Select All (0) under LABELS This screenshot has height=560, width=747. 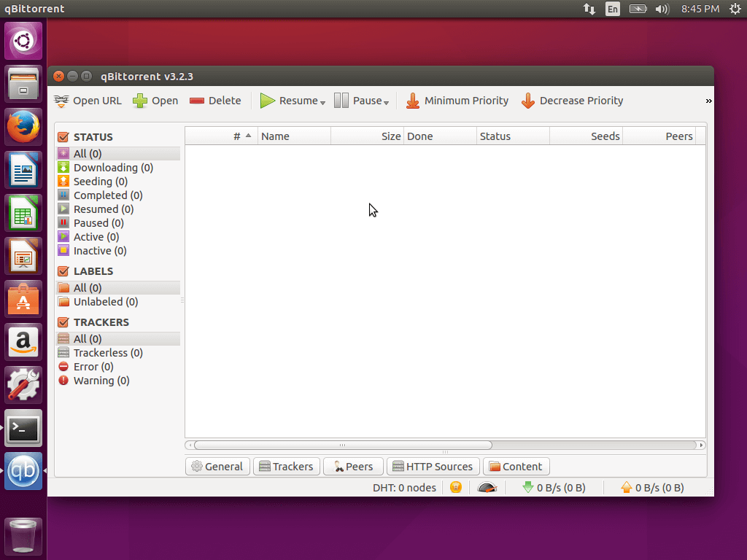117,287
